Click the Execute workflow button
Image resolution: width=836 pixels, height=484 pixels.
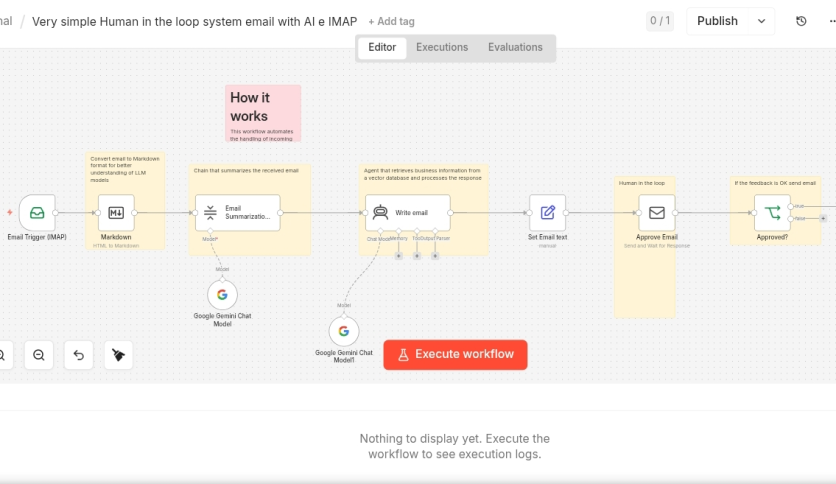click(x=455, y=355)
